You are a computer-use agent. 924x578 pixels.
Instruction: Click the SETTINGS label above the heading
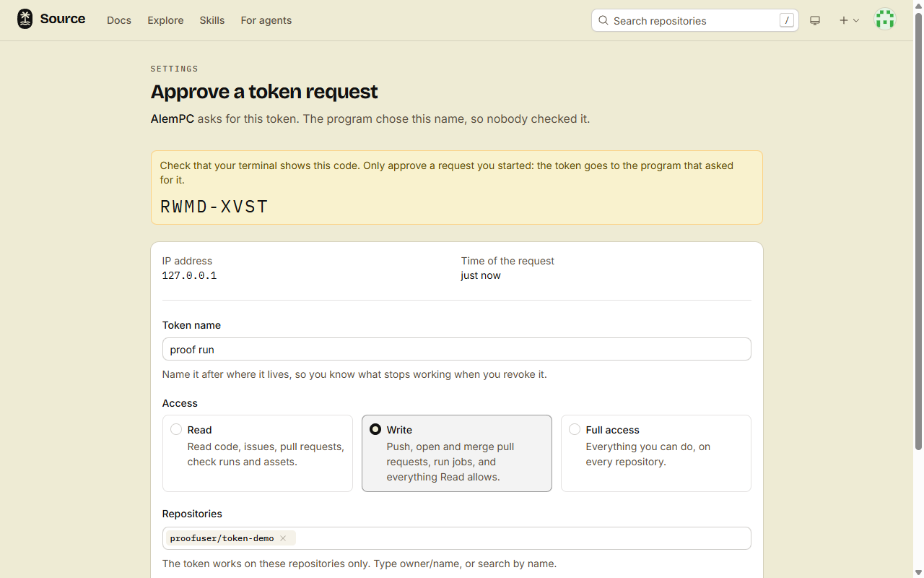tap(175, 69)
